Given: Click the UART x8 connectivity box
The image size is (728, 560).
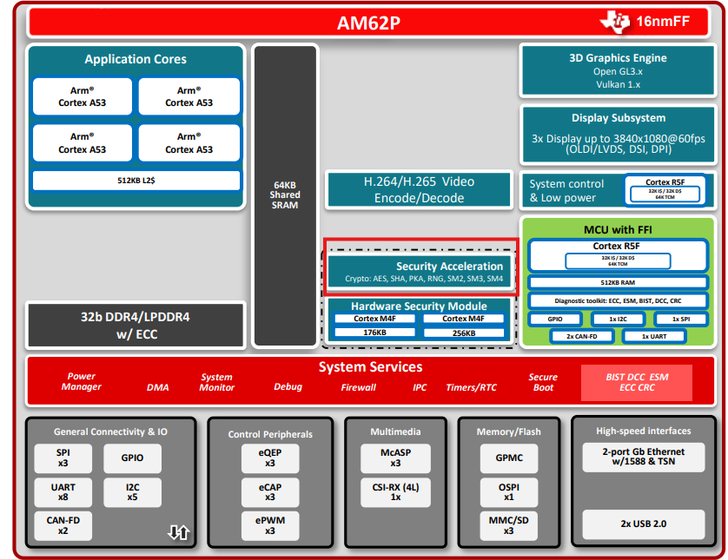Looking at the screenshot, I should coord(63,492).
